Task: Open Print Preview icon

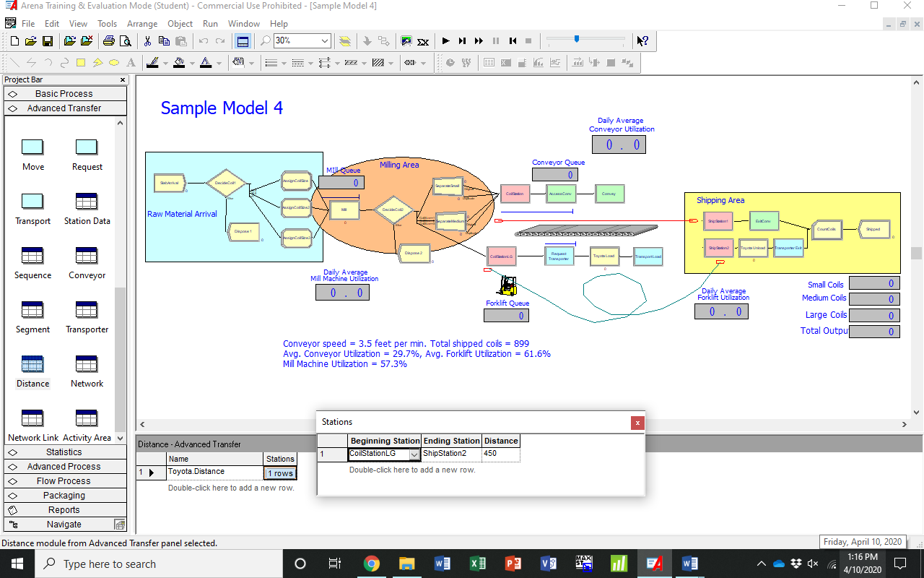Action: pos(125,41)
